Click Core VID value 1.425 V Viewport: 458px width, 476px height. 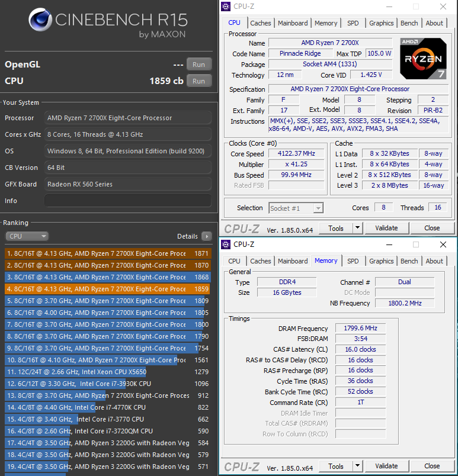(x=371, y=75)
